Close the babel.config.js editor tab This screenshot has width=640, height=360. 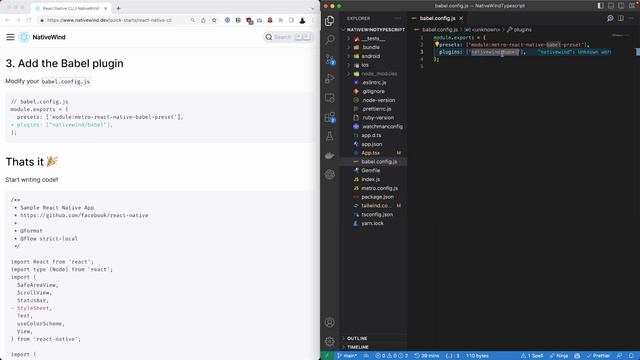coord(461,18)
